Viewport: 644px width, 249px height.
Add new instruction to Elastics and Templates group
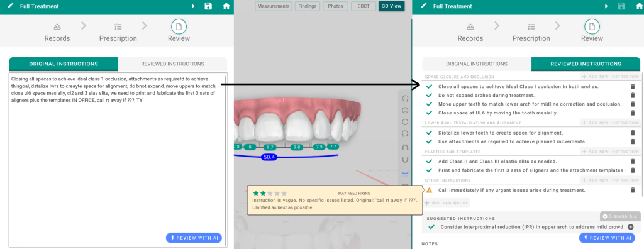tap(610, 152)
